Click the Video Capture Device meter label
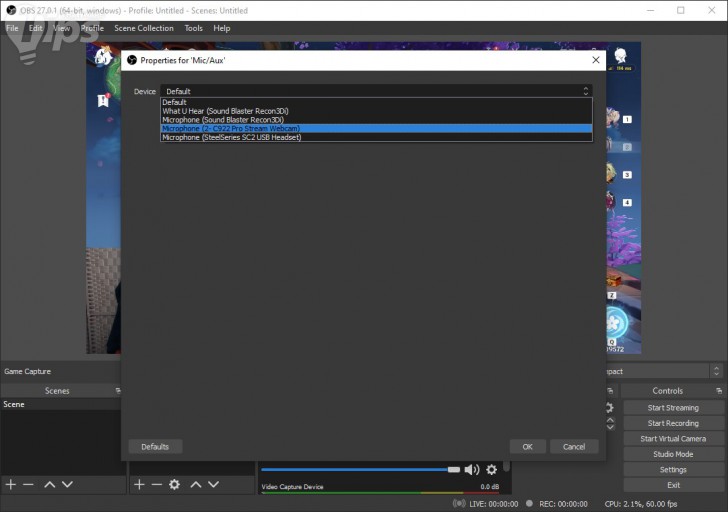Viewport: 728px width, 512px height. pyautogui.click(x=292, y=486)
